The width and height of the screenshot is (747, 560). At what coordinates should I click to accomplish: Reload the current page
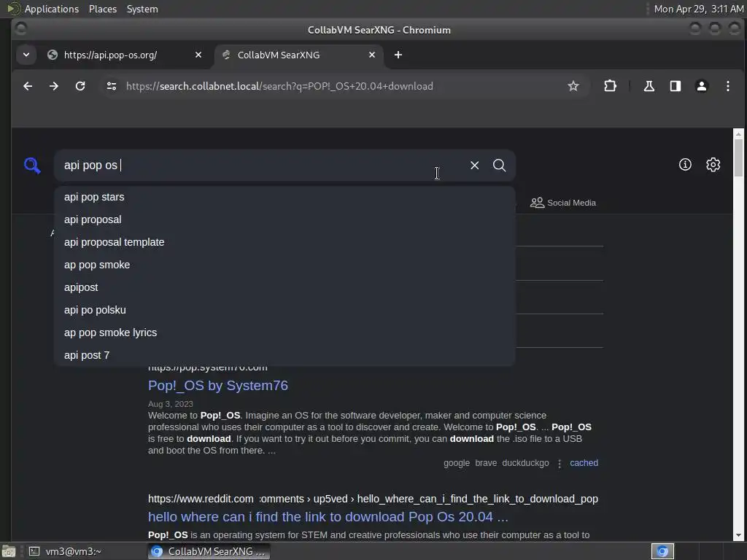80,86
